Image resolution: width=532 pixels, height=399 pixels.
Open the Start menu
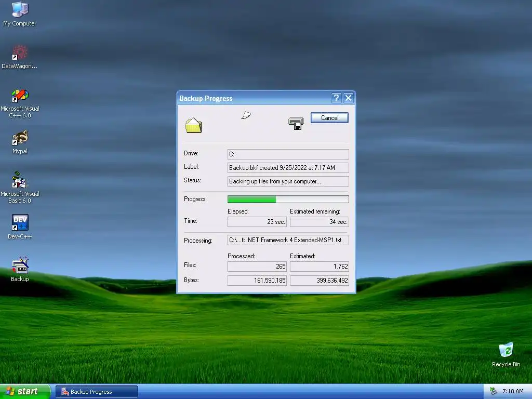coord(25,391)
